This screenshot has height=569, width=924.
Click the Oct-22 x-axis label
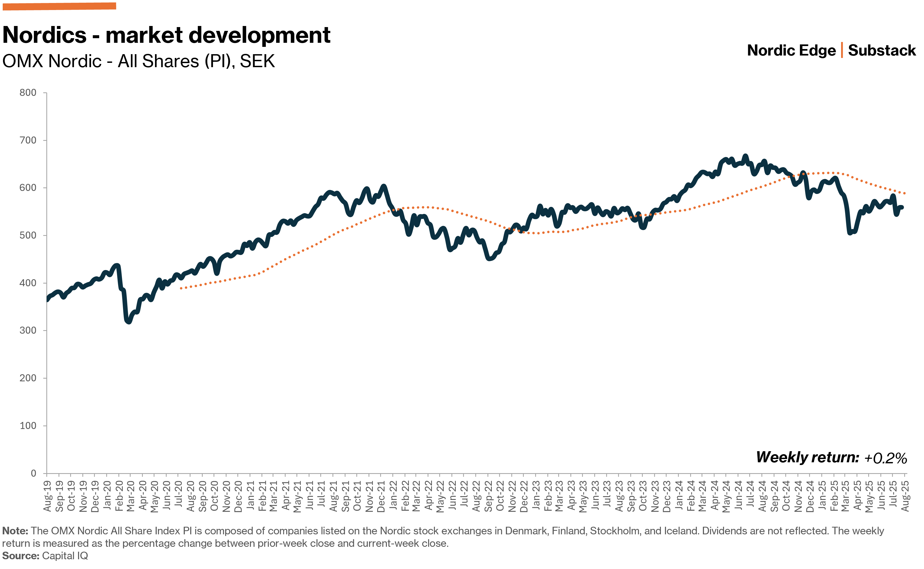(500, 496)
